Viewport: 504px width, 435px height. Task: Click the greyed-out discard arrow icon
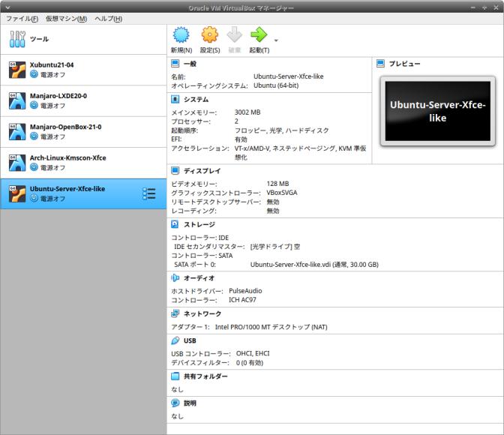(x=234, y=34)
